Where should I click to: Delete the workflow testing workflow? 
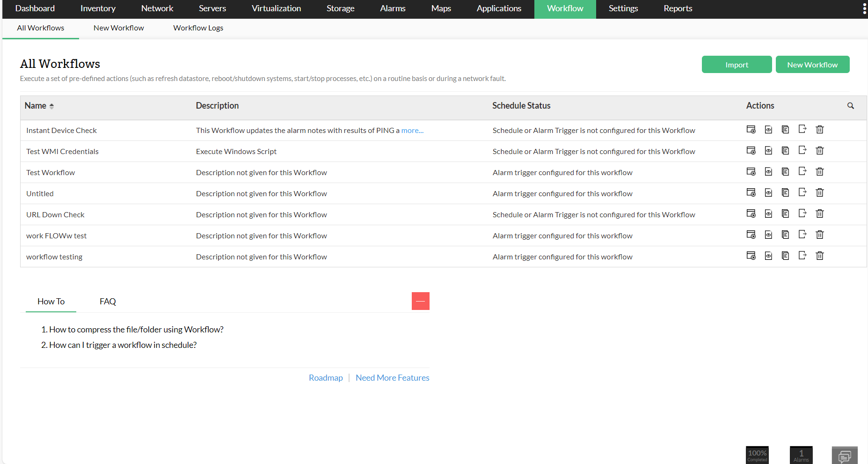coord(820,256)
